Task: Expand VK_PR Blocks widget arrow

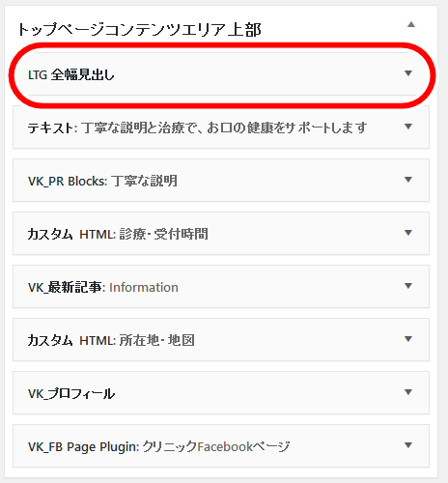Action: pyautogui.click(x=408, y=180)
